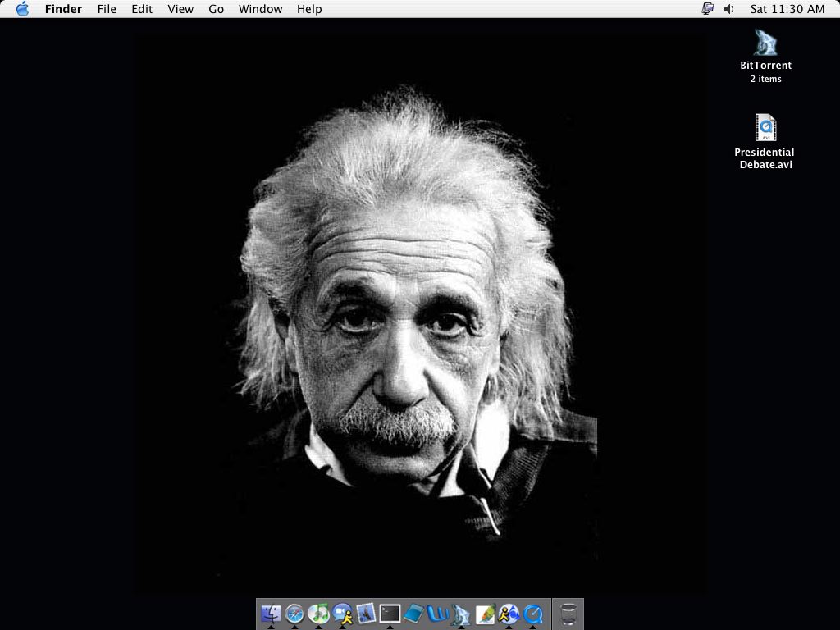
Task: Select the BitTorrent desktop folder
Action: point(765,43)
